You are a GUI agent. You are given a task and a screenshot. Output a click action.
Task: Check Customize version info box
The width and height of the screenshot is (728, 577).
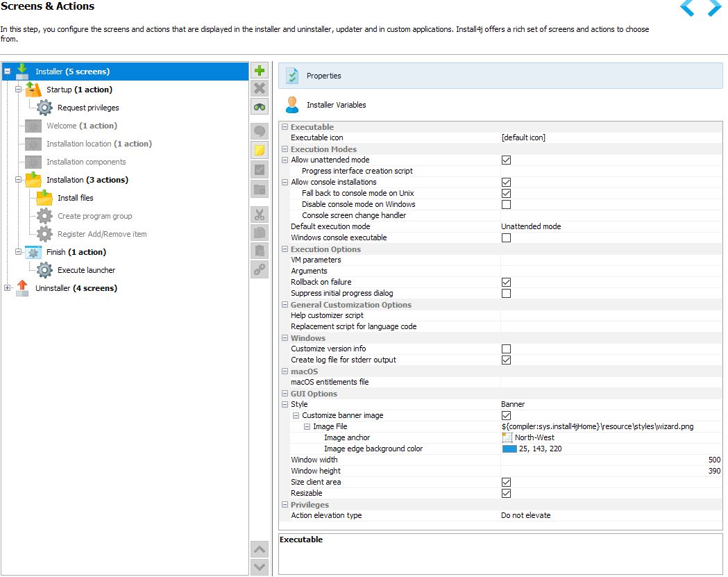click(506, 349)
